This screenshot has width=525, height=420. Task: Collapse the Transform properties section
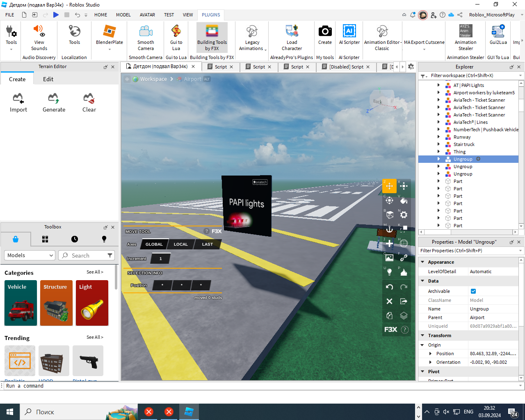(x=422, y=335)
